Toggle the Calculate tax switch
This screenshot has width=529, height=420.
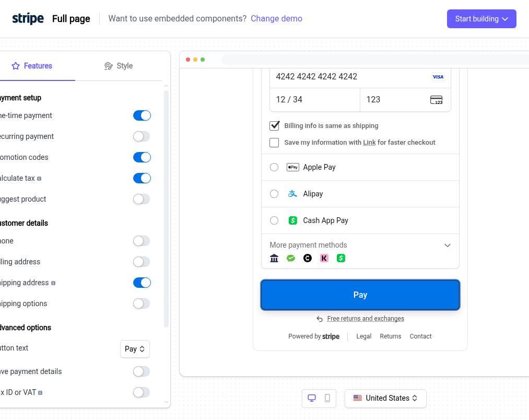[142, 178]
